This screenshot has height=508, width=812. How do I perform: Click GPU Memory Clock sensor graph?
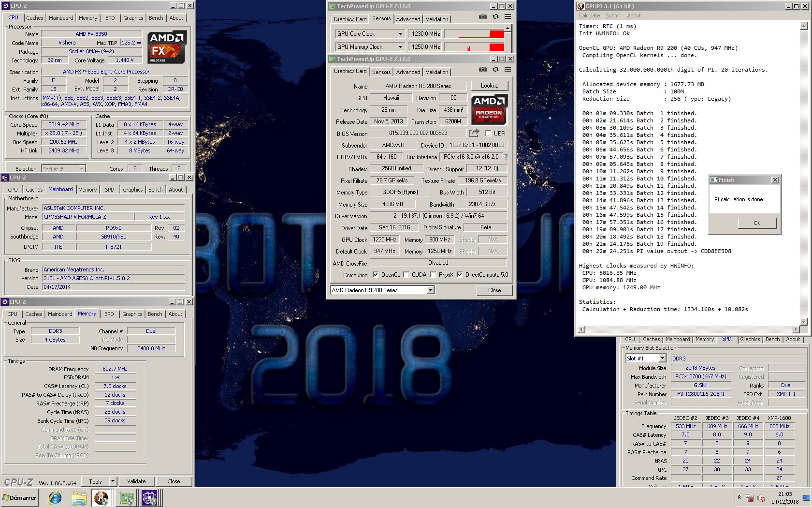[x=474, y=47]
